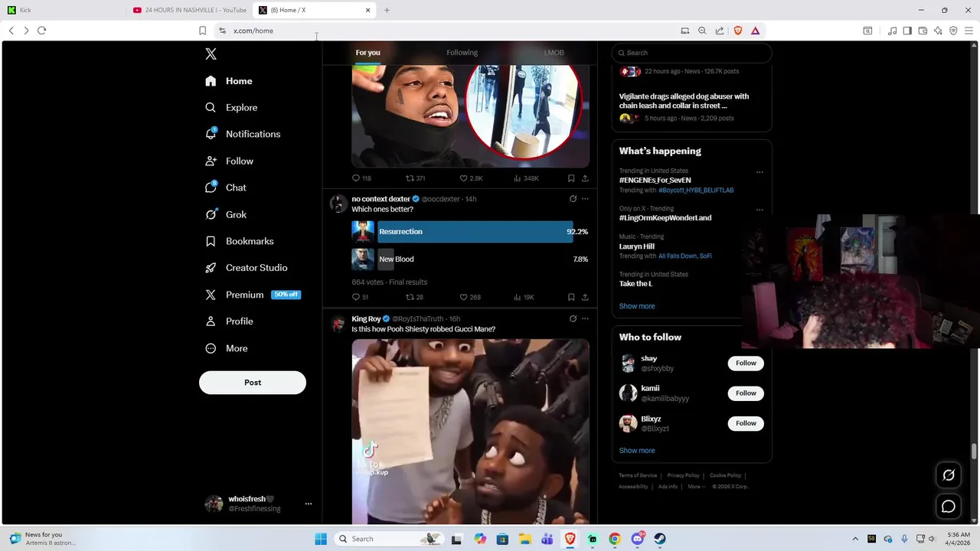Open Google Chrome from Windows taskbar
Viewport: 980px width, 551px height.
point(615,539)
